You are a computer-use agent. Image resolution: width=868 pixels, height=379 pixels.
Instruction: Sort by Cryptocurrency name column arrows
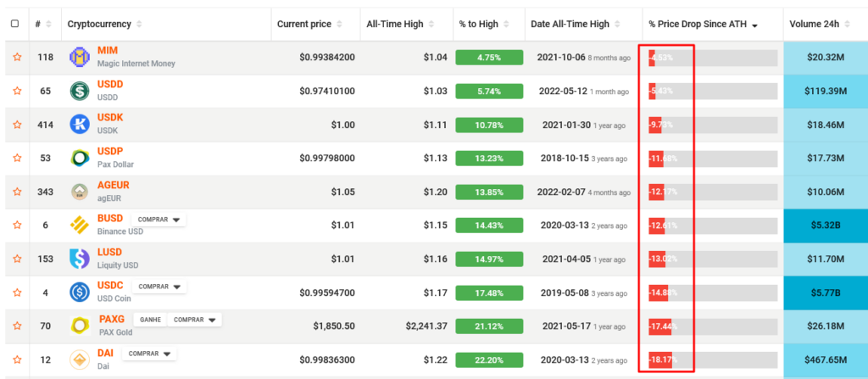point(139,25)
